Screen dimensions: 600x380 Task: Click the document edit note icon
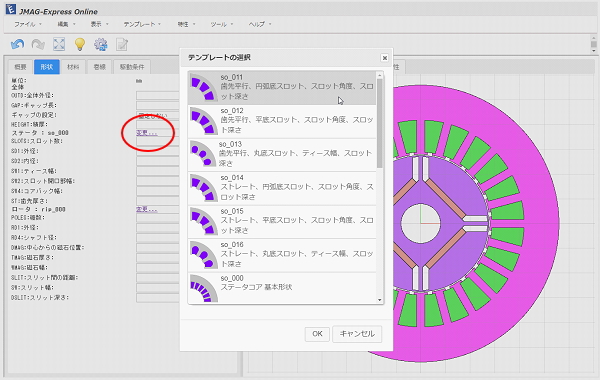tap(122, 44)
